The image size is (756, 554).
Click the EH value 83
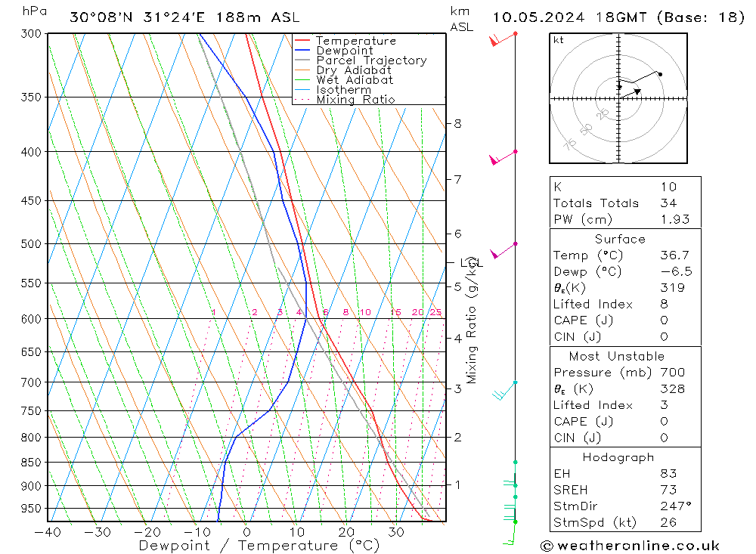(669, 473)
